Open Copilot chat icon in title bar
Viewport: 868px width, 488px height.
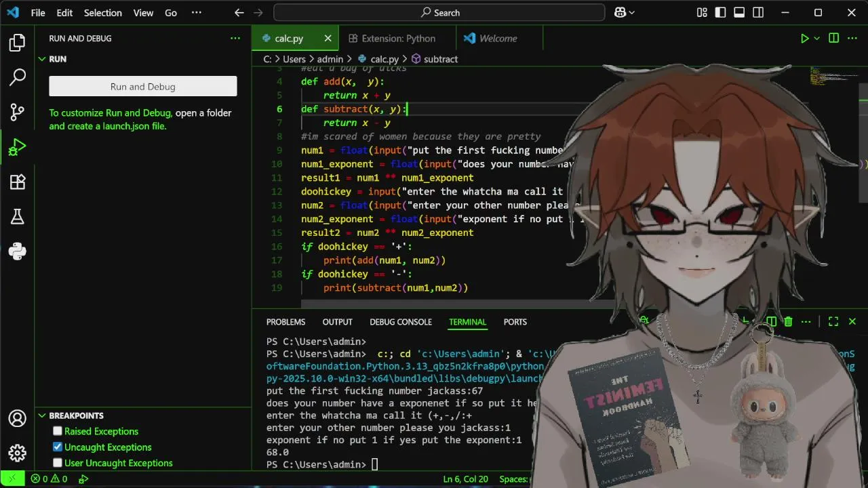(619, 12)
